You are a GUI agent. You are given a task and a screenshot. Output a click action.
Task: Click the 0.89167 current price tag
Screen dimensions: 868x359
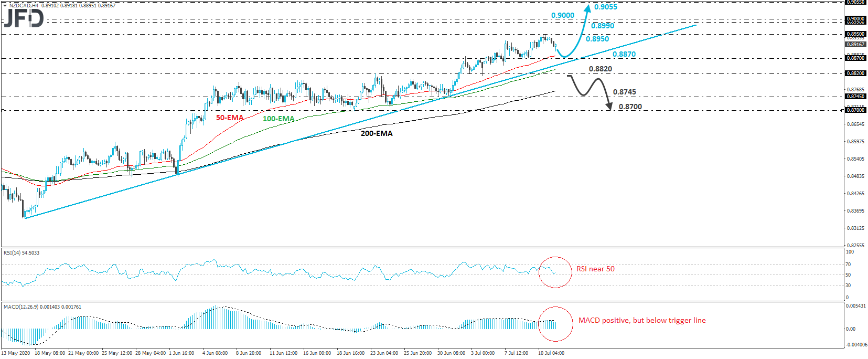pyautogui.click(x=855, y=45)
